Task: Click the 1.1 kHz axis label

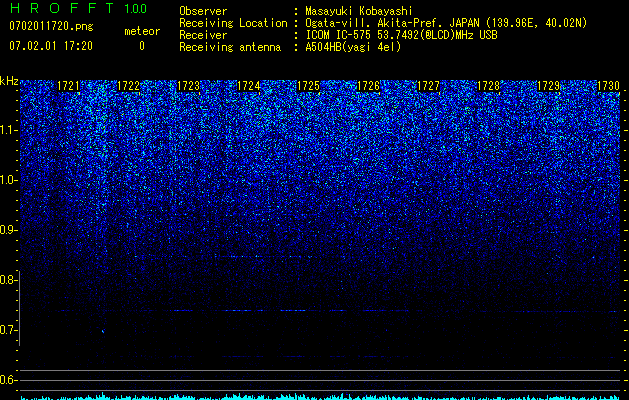Action: pyautogui.click(x=9, y=130)
